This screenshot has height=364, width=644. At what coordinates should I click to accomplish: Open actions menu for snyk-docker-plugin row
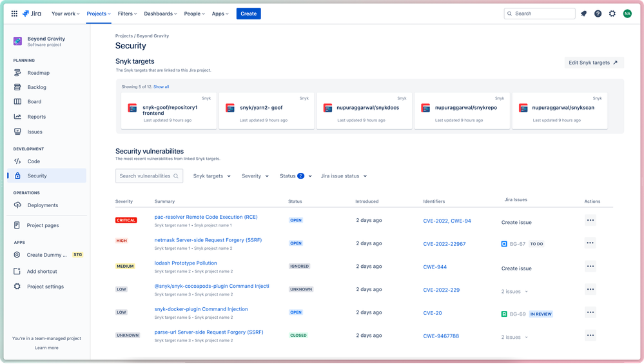590,312
